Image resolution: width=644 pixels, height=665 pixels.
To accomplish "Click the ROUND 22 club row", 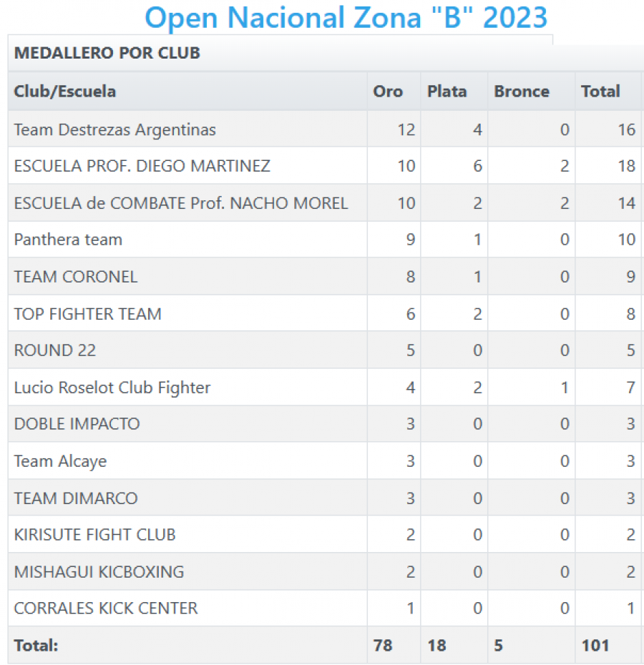I will 325,350.
